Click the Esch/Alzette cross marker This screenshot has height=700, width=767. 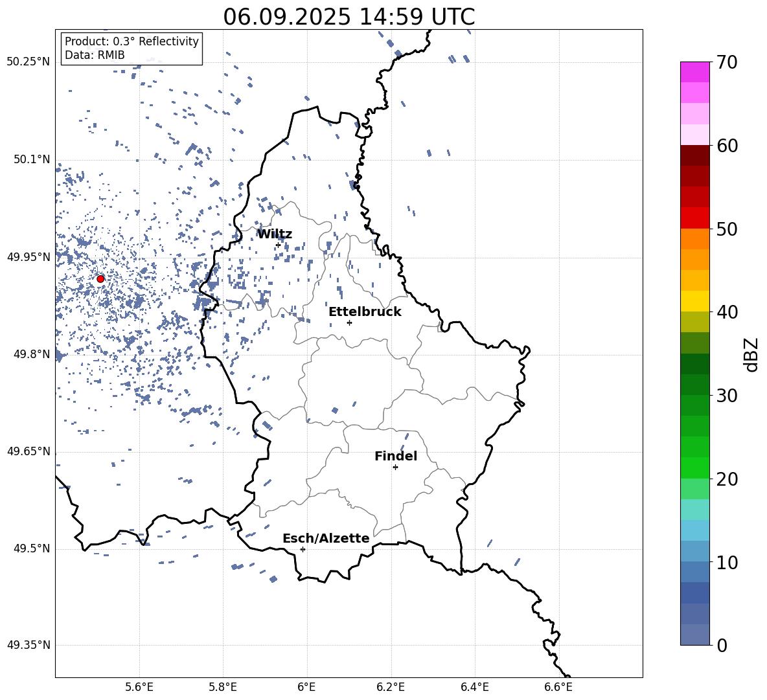click(303, 549)
